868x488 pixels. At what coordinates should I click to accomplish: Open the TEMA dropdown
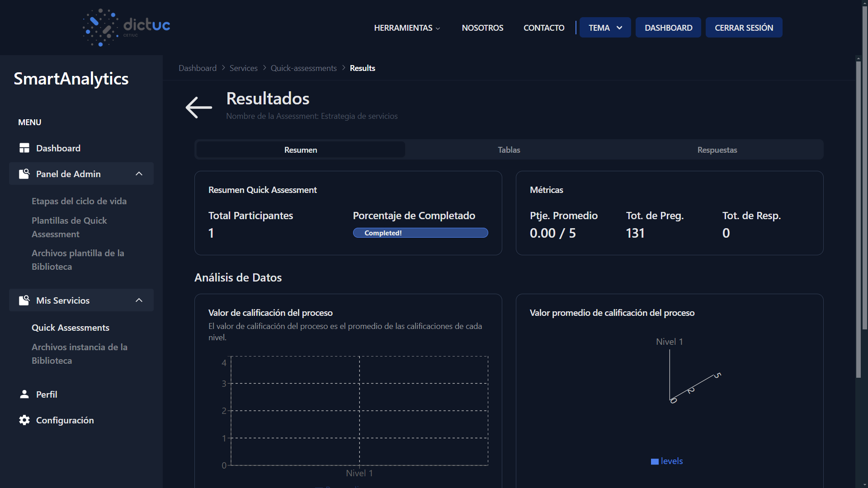click(605, 27)
